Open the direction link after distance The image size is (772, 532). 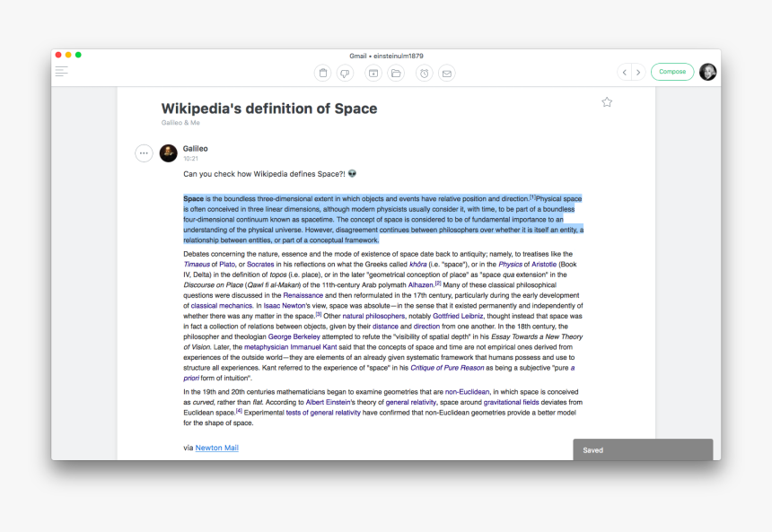(x=427, y=327)
